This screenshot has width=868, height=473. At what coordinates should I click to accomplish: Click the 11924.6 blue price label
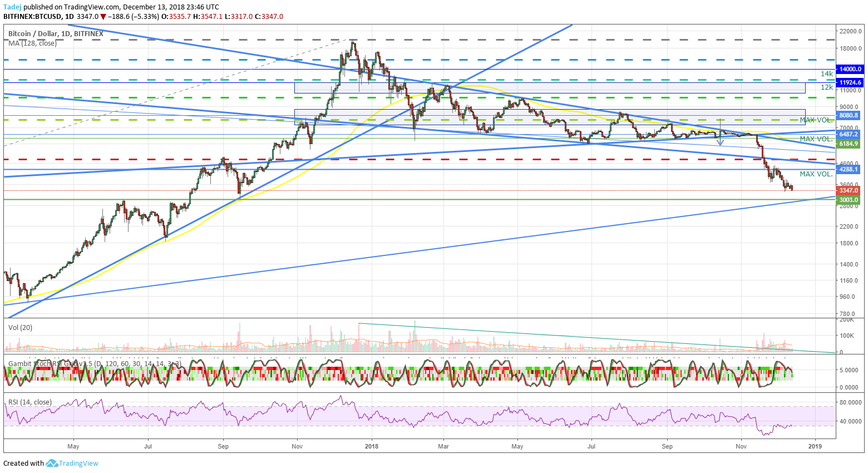(x=850, y=82)
